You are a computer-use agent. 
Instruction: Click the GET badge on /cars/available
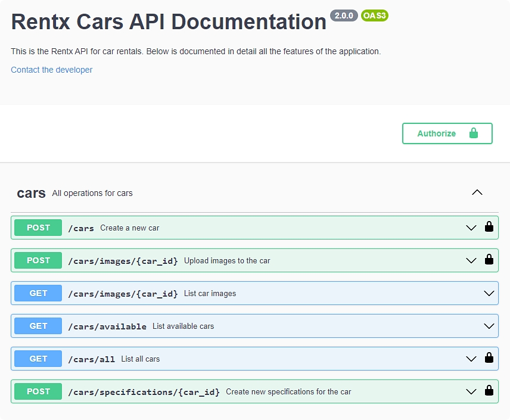38,326
